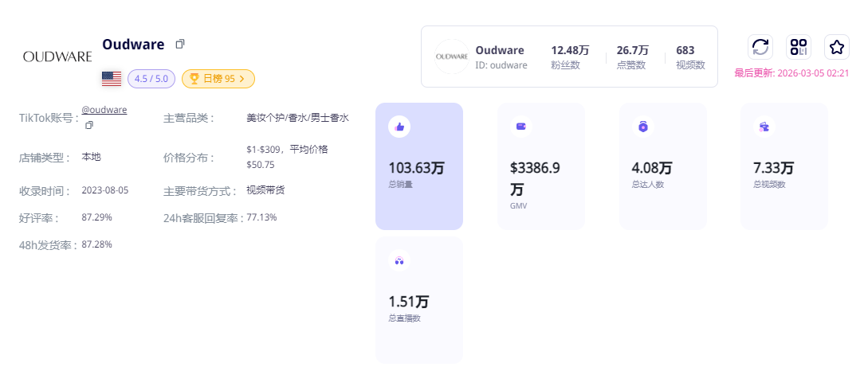Click the 24h客服回复率 value 77.13%
This screenshot has height=371, width=868.
pyautogui.click(x=261, y=217)
